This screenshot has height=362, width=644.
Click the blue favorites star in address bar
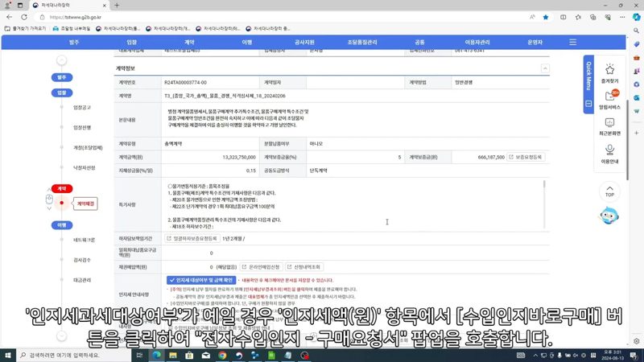[546, 17]
